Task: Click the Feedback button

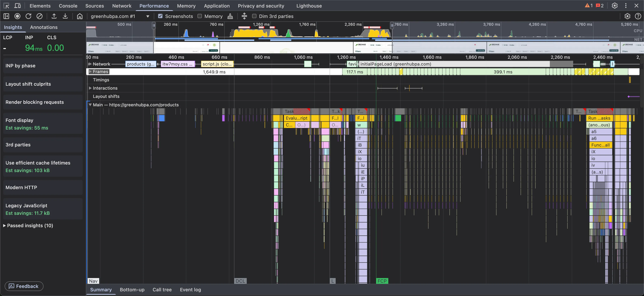Action: 24,286
